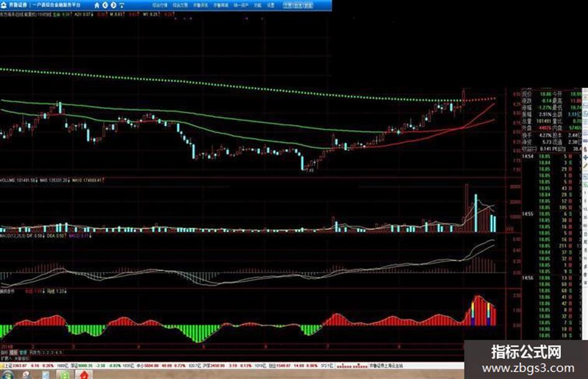Click 另存为 in the bottom tab row
This screenshot has width=588, height=379.
(x=35, y=353)
